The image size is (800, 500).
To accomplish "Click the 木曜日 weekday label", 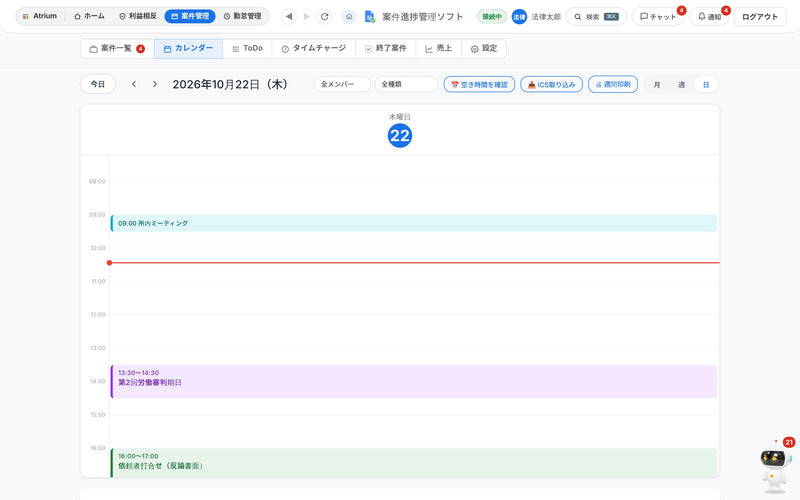I will coord(400,117).
